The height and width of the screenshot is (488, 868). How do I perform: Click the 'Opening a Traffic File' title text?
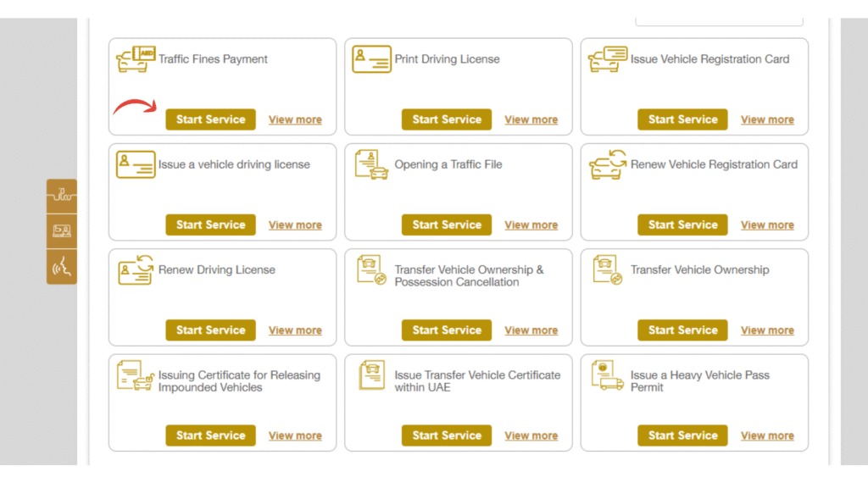448,164
